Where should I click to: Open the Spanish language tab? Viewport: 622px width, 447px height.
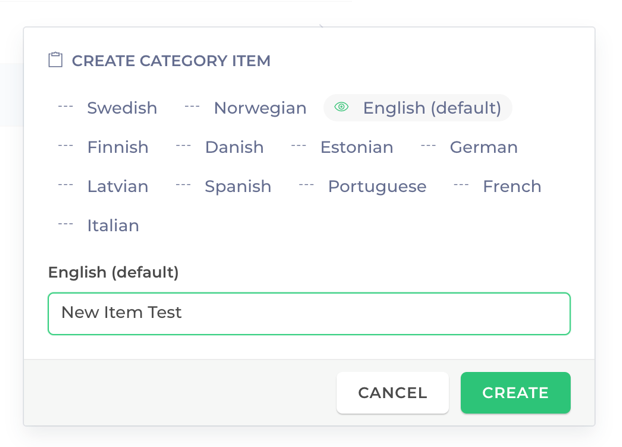point(224,186)
